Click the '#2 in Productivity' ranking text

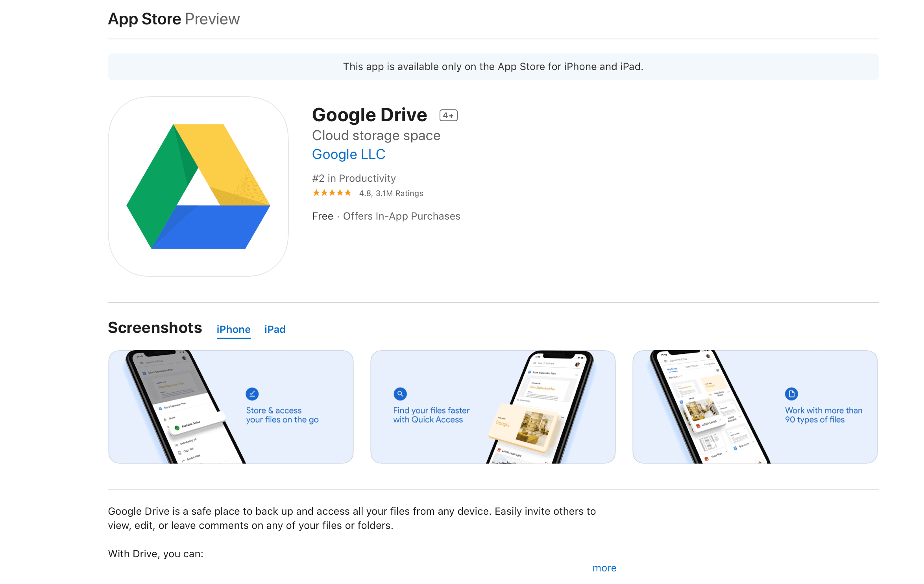click(x=354, y=178)
